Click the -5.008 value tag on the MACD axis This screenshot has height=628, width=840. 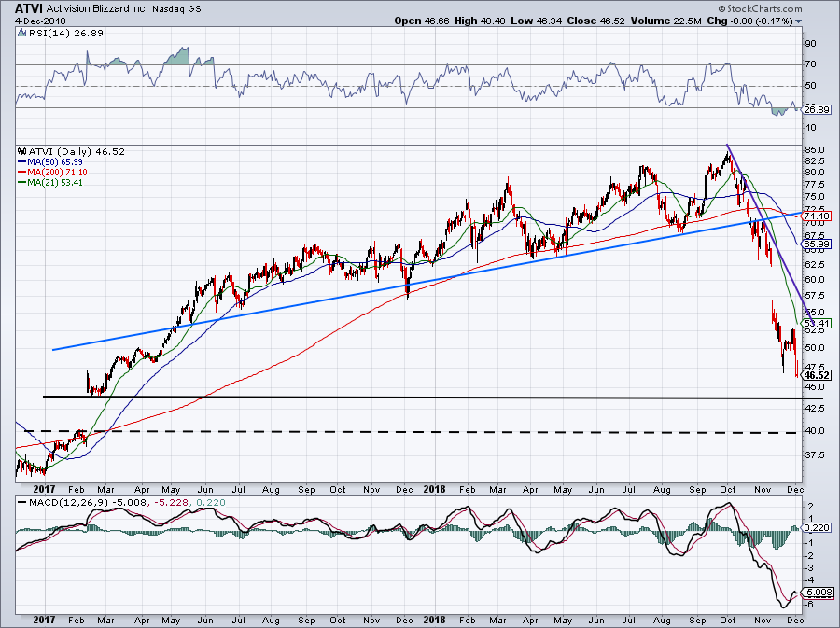pos(818,593)
